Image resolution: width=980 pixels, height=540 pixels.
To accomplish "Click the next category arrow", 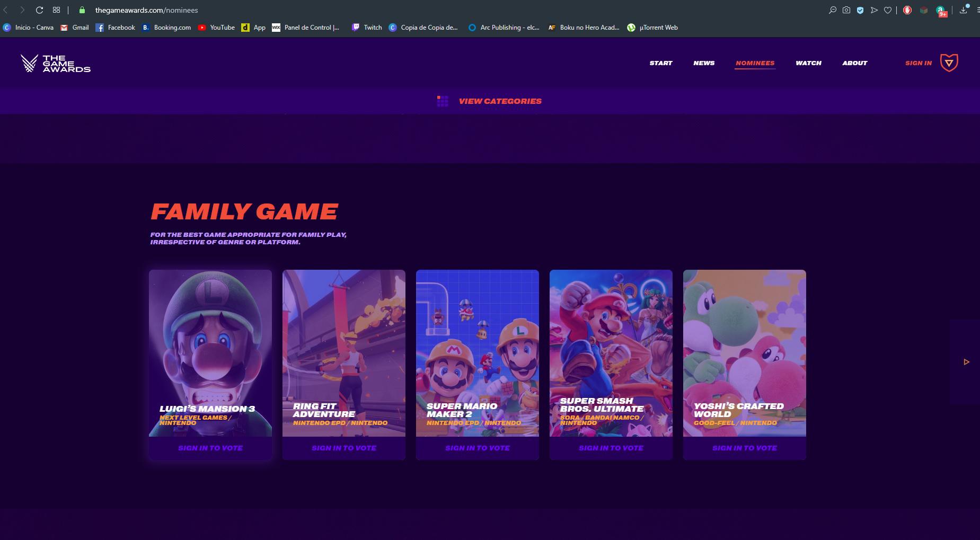I will [x=966, y=362].
